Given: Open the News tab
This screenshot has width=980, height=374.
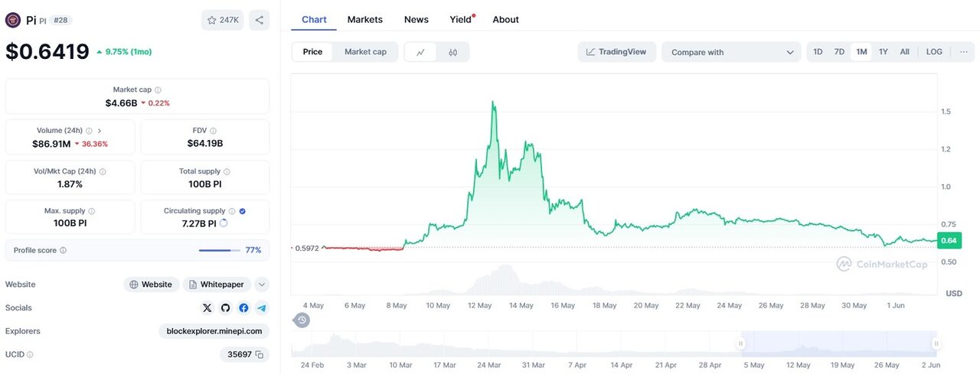Looking at the screenshot, I should pyautogui.click(x=416, y=20).
